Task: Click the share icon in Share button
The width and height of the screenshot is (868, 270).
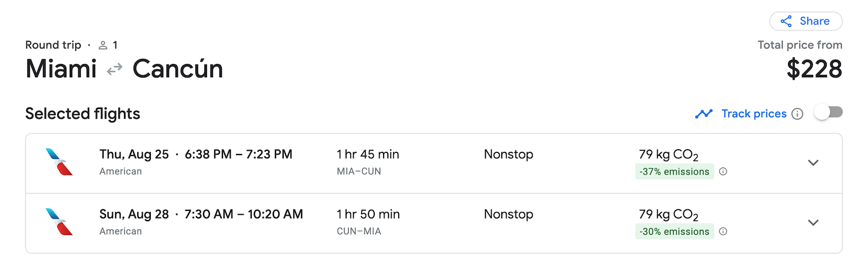Action: pyautogui.click(x=786, y=21)
